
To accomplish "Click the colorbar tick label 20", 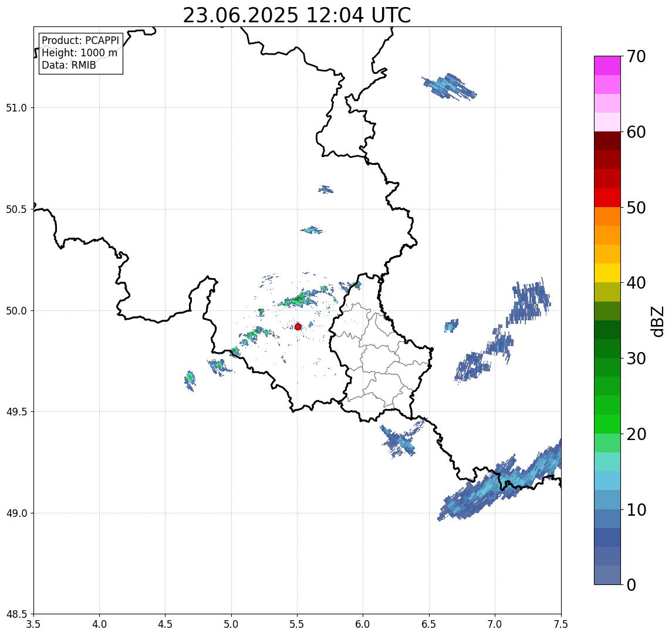I will [x=636, y=434].
